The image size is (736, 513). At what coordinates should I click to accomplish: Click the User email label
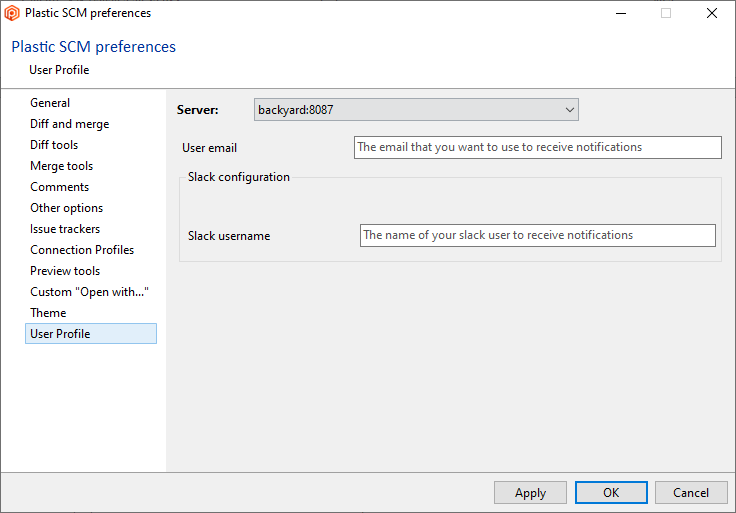[209, 148]
